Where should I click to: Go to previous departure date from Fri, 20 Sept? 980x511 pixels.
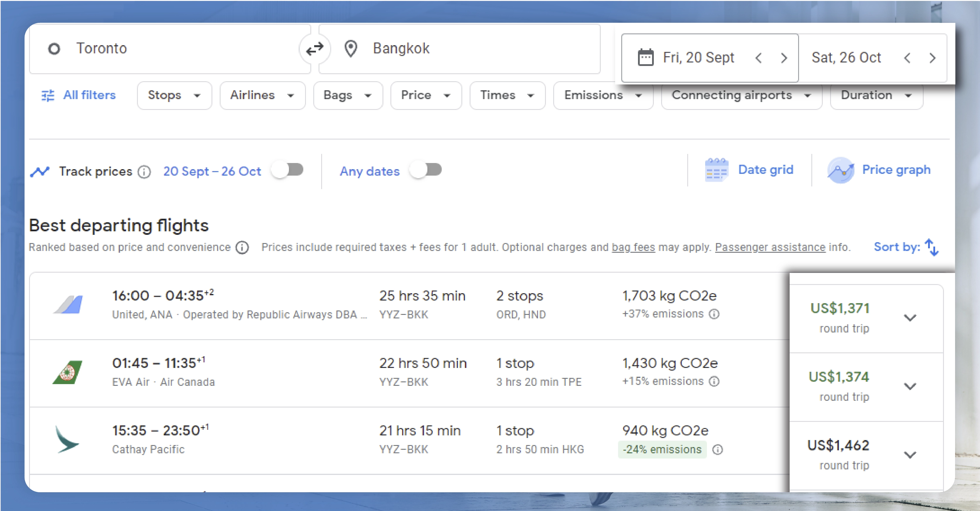(x=758, y=58)
